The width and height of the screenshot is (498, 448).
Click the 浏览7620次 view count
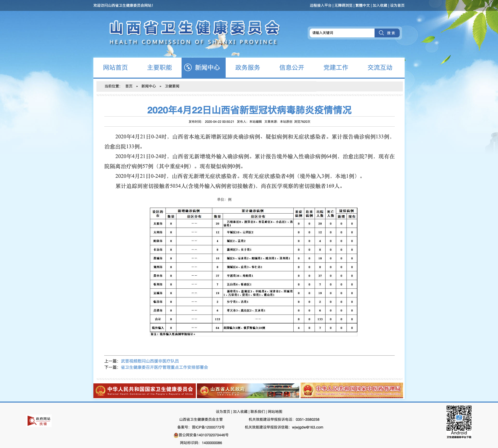click(302, 122)
